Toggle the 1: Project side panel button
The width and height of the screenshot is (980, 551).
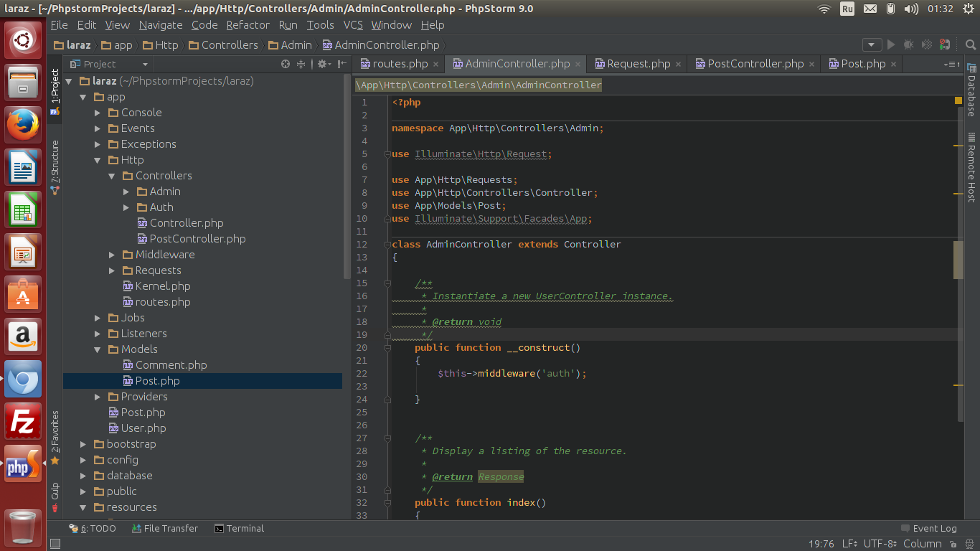(55, 91)
